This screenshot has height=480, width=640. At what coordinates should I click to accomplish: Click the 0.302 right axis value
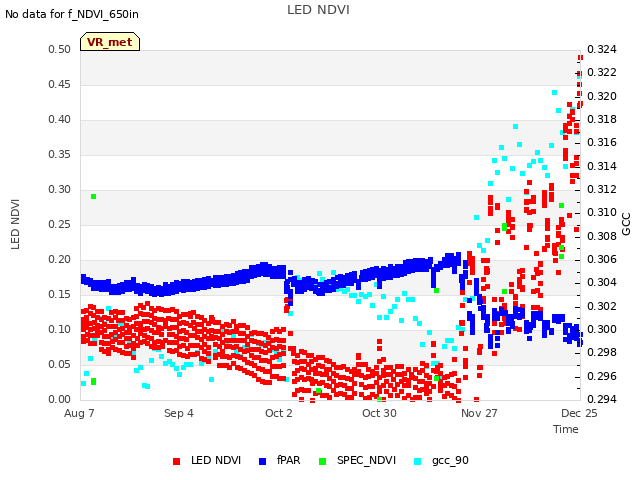(x=602, y=306)
